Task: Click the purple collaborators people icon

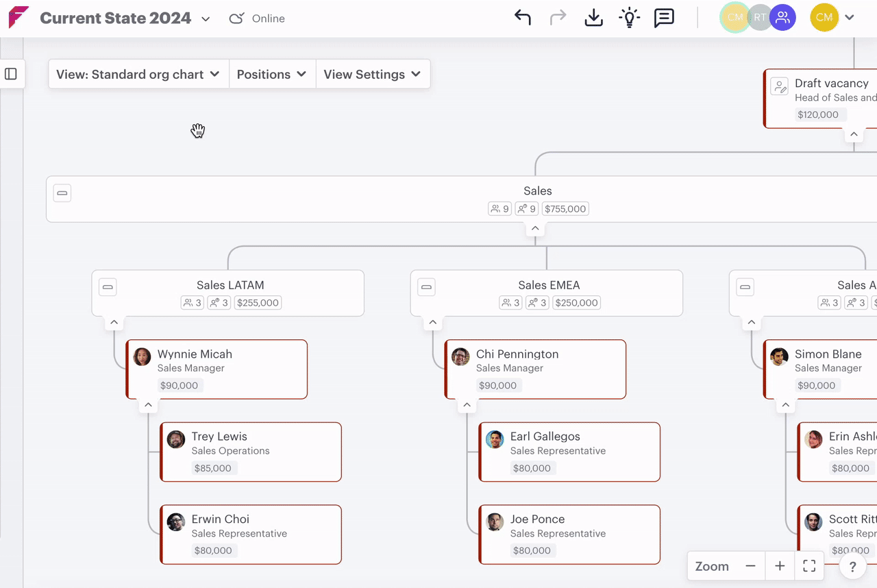Action: [782, 18]
